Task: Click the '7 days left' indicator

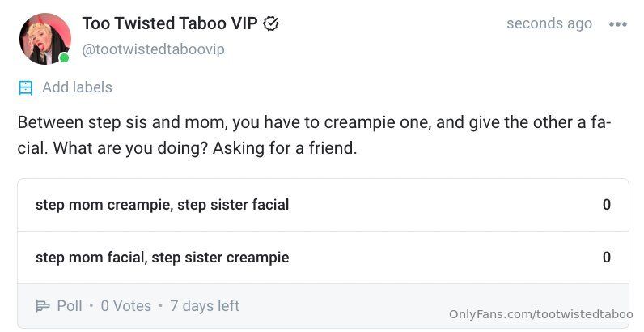Action: (205, 306)
